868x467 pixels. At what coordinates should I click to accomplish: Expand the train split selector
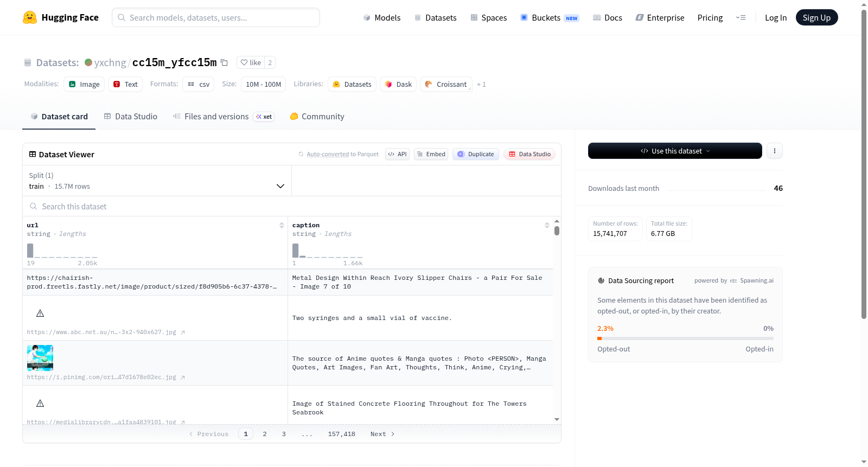[157, 181]
